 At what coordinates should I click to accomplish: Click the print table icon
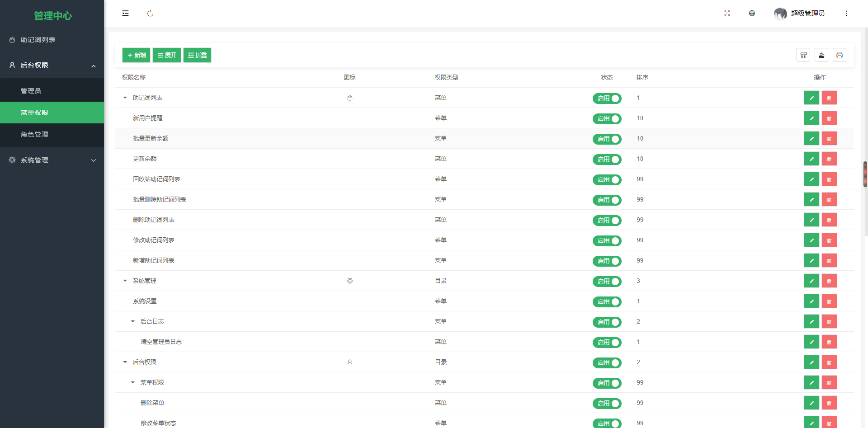[x=840, y=55]
